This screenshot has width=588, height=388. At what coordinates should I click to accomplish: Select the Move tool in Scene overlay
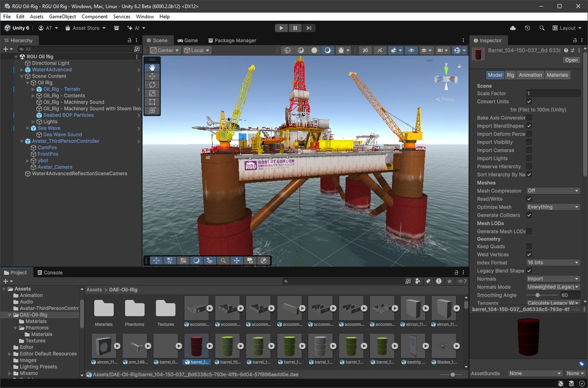click(152, 76)
